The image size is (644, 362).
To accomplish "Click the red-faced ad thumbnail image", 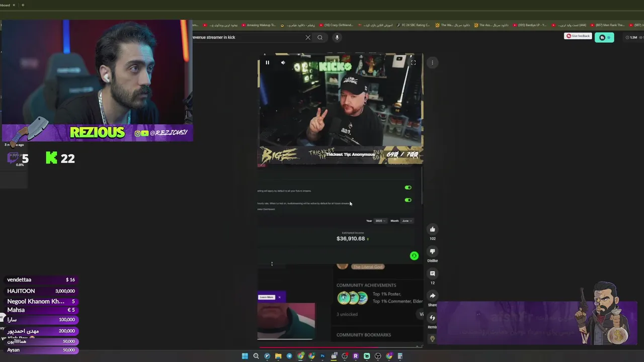I will (x=286, y=321).
